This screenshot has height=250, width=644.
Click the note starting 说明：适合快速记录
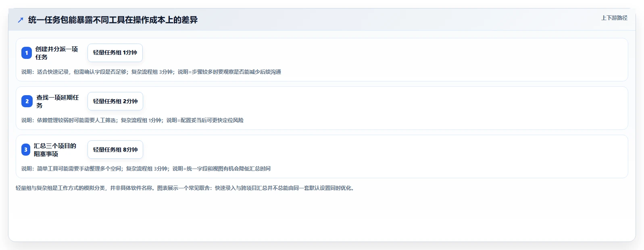pyautogui.click(x=151, y=72)
